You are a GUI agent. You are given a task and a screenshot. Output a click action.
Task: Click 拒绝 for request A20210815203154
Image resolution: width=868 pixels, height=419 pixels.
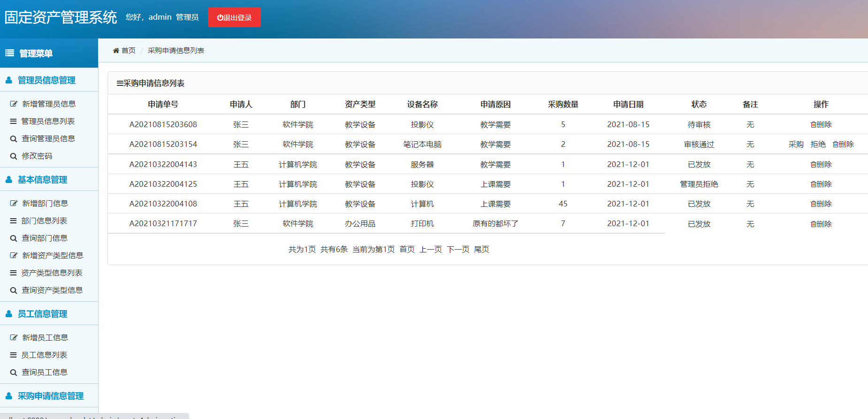point(818,145)
